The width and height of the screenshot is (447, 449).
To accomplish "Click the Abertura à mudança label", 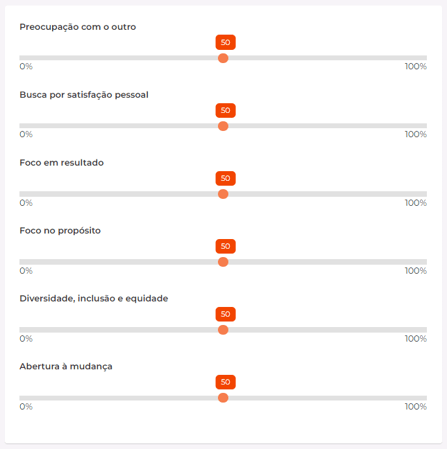I will point(66,367).
